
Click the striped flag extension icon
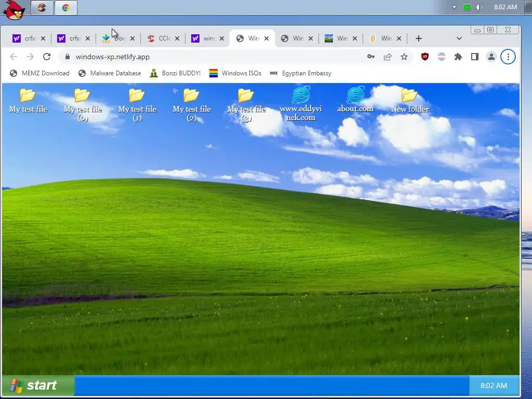coord(442,57)
